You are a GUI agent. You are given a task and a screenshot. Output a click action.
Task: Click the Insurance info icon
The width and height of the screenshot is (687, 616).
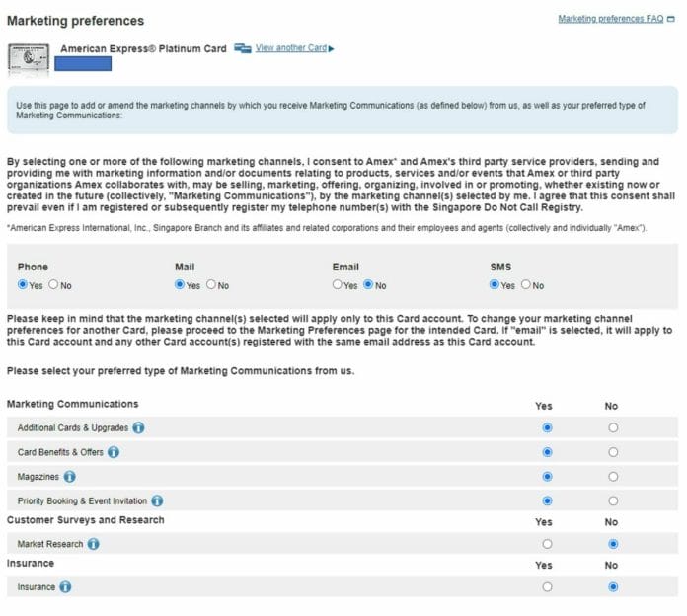point(65,587)
